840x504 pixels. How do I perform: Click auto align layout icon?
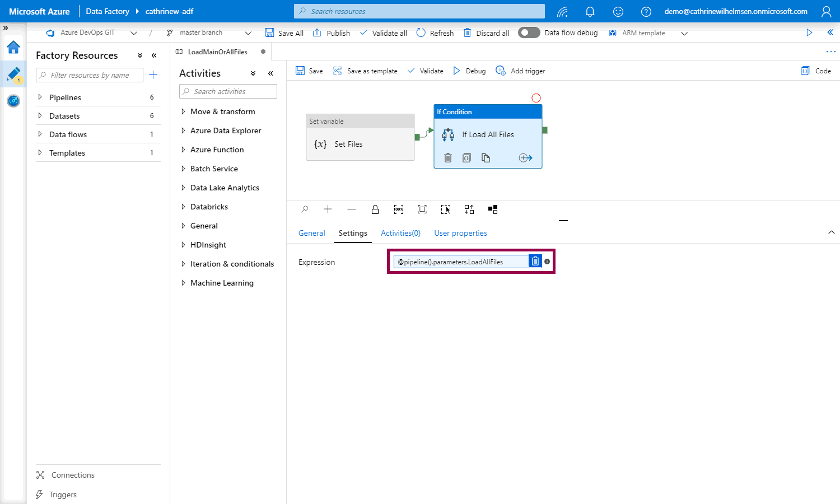click(x=469, y=209)
